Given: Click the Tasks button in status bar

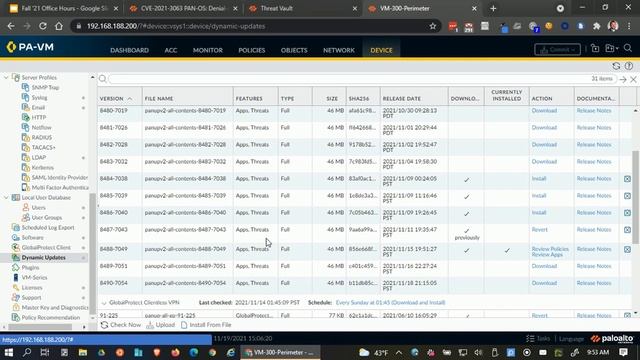Looking at the screenshot, I should tap(538, 339).
